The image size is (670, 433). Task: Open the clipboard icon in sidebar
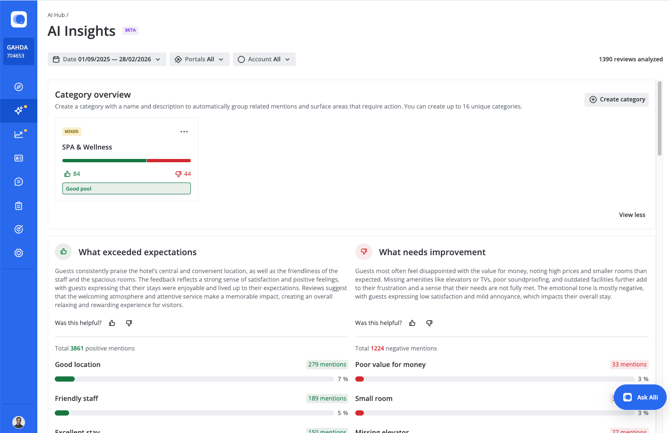[x=18, y=206]
